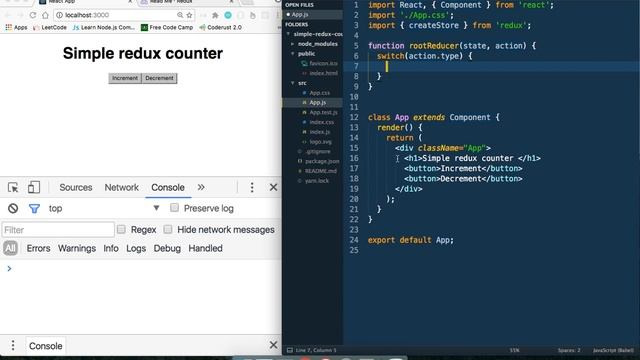Filter console to Logs
Image resolution: width=640 pixels, height=360 pixels.
point(136,248)
